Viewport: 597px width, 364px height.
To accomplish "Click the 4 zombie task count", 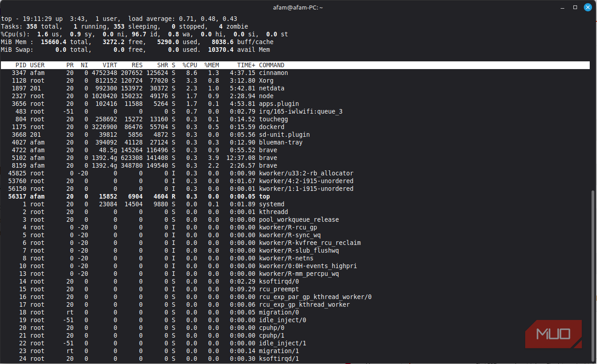I will pos(221,26).
